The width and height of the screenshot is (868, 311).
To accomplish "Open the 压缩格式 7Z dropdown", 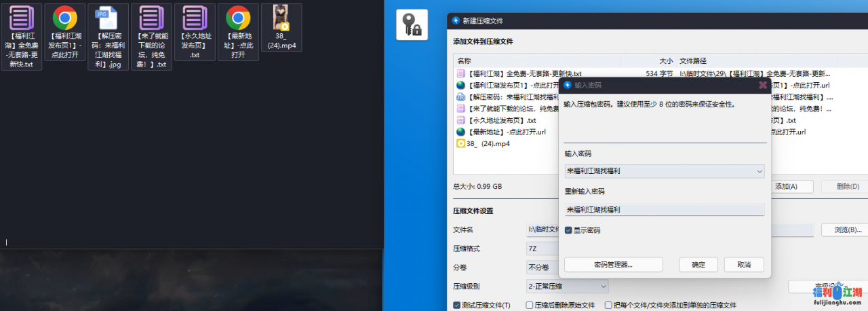I will pos(542,249).
